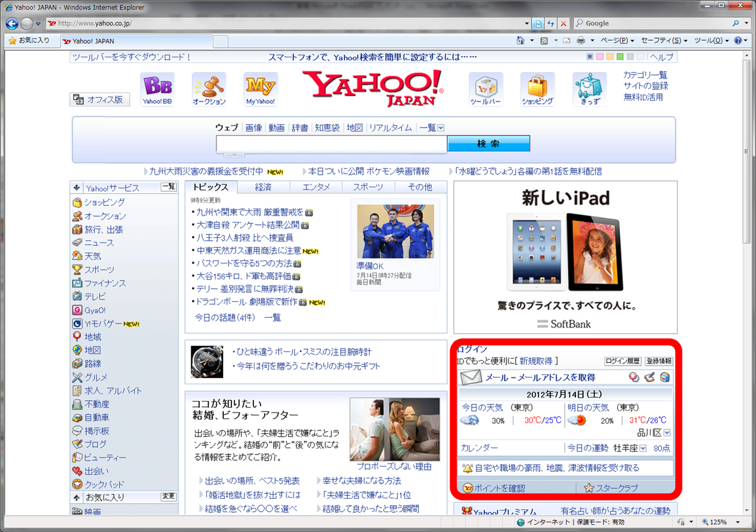The height and width of the screenshot is (532, 756).
Task: Click the astronauts news photo thumbnail
Action: (395, 231)
